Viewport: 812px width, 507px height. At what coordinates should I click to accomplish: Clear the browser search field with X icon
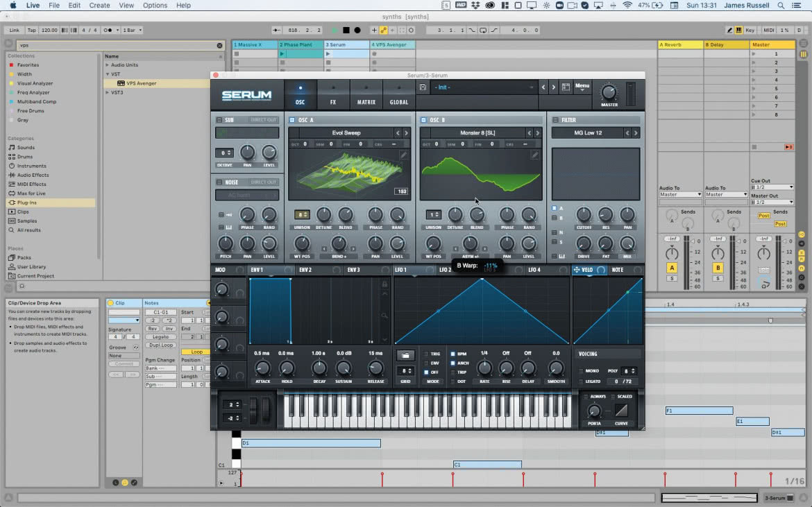[x=219, y=46]
